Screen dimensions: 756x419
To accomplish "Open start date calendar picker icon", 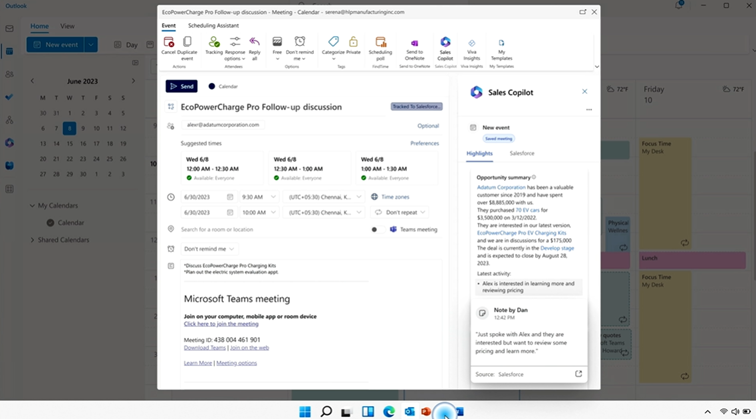I will click(230, 197).
